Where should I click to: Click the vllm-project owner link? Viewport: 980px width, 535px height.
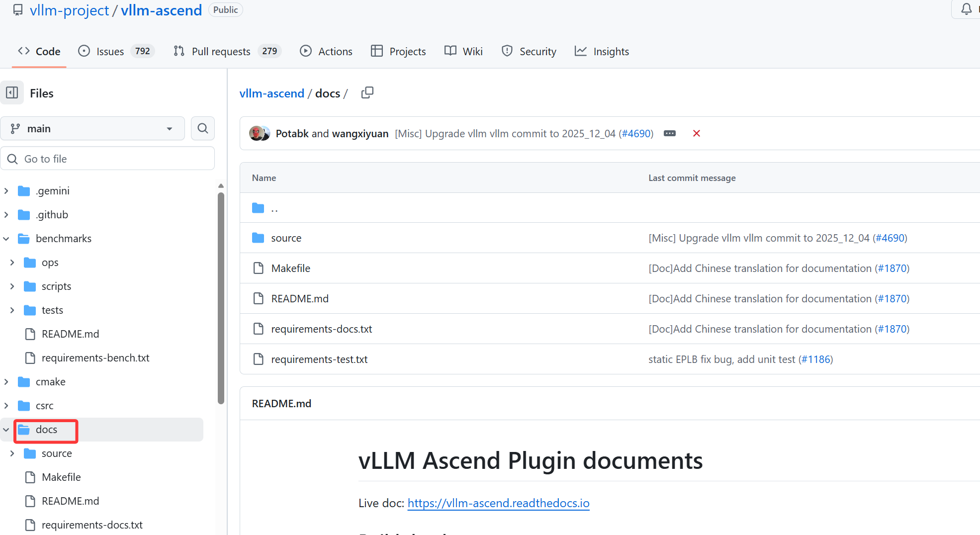pyautogui.click(x=69, y=10)
